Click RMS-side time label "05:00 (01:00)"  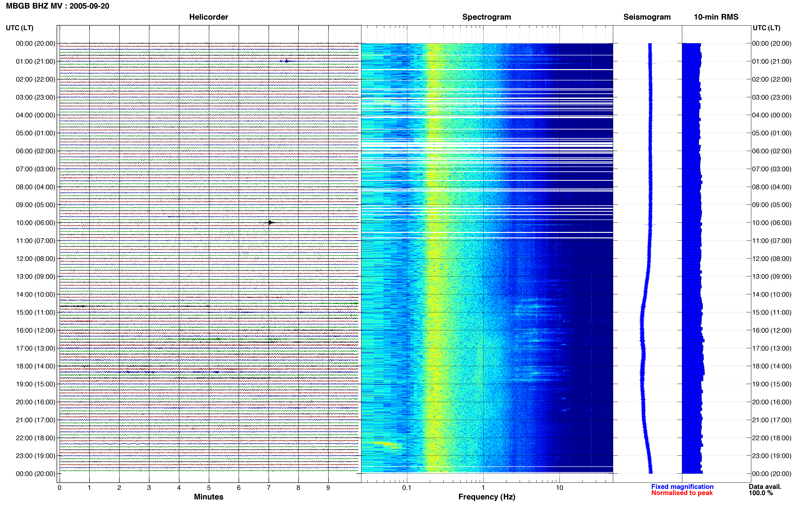pos(772,133)
